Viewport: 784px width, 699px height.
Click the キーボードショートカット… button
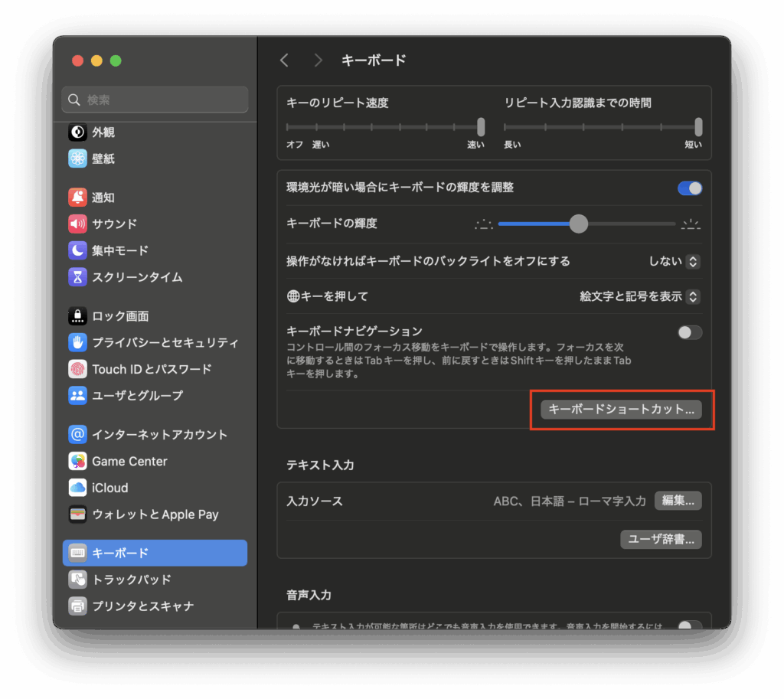coord(622,410)
